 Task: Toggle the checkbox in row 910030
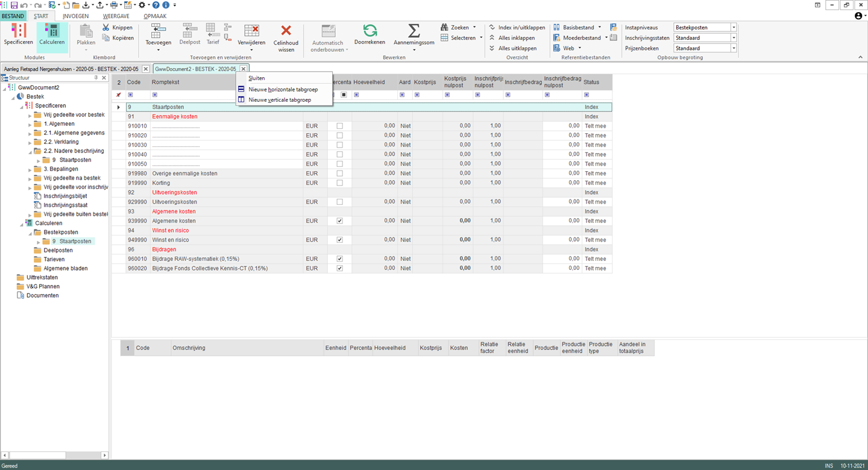[x=339, y=145]
